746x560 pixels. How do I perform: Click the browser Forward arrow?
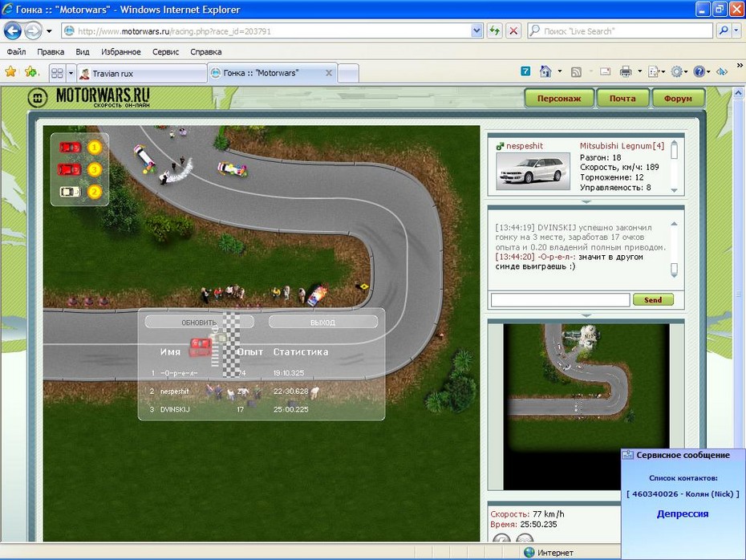[x=33, y=31]
